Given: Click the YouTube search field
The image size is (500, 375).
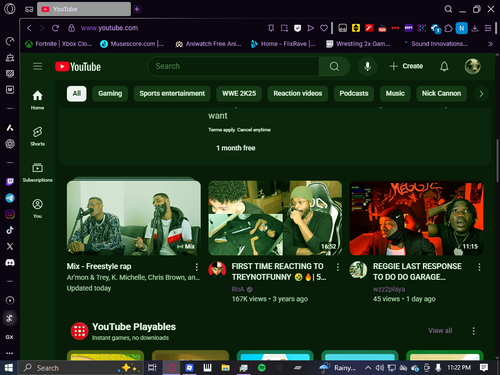Looking at the screenshot, I should pyautogui.click(x=233, y=66).
